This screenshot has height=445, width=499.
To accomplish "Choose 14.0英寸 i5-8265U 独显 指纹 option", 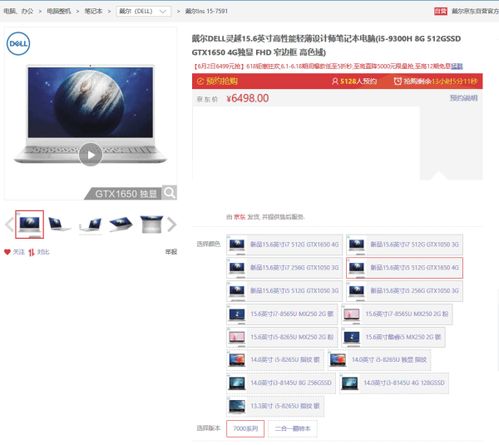I will pos(379,360).
